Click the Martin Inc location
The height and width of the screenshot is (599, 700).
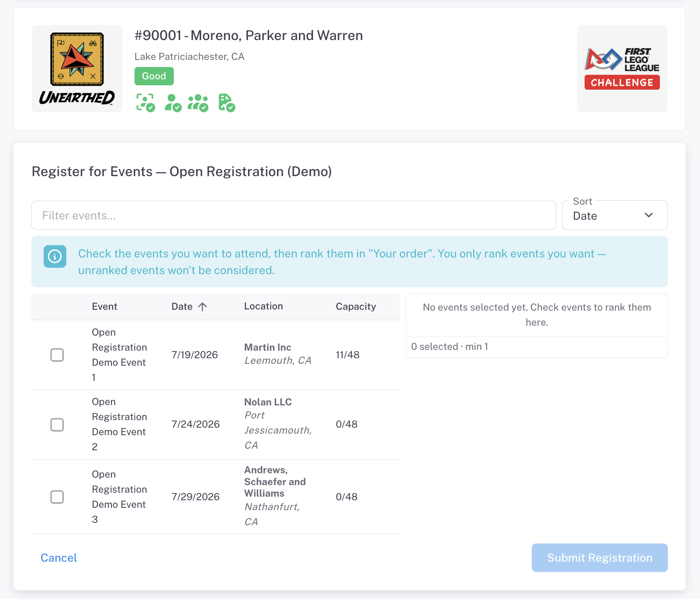coord(267,347)
